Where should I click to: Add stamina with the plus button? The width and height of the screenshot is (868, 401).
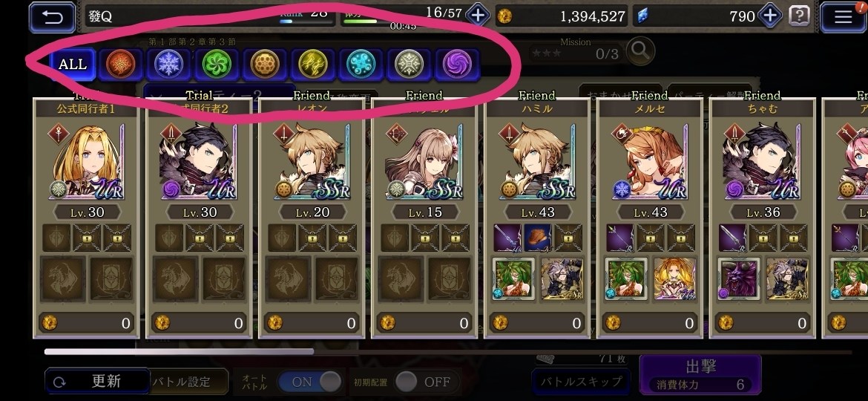pyautogui.click(x=477, y=15)
